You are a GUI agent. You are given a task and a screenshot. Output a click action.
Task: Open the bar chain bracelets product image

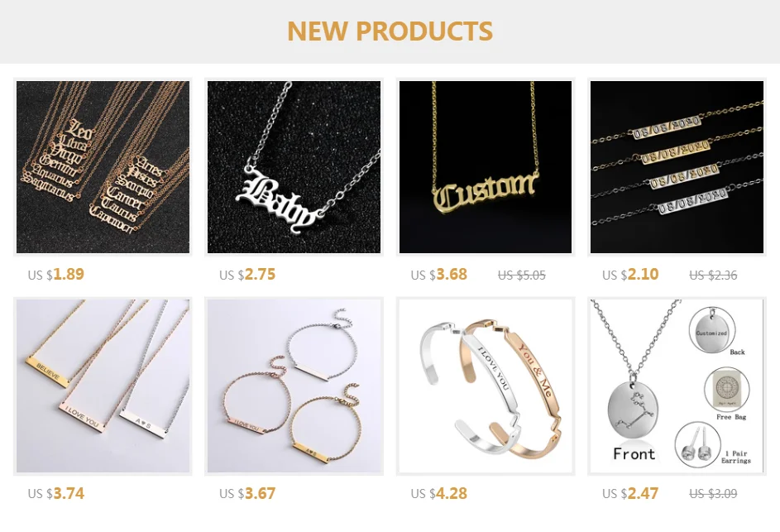click(x=294, y=386)
